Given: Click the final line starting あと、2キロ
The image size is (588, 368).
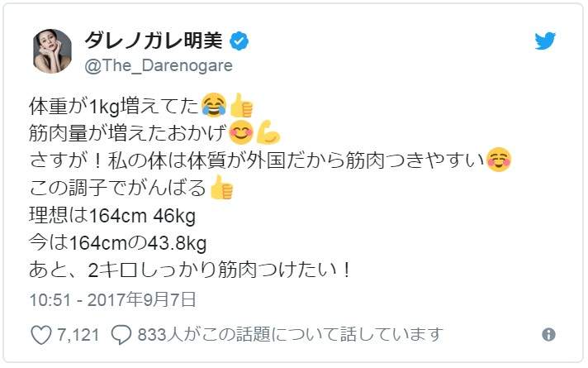Looking at the screenshot, I should pos(187,270).
